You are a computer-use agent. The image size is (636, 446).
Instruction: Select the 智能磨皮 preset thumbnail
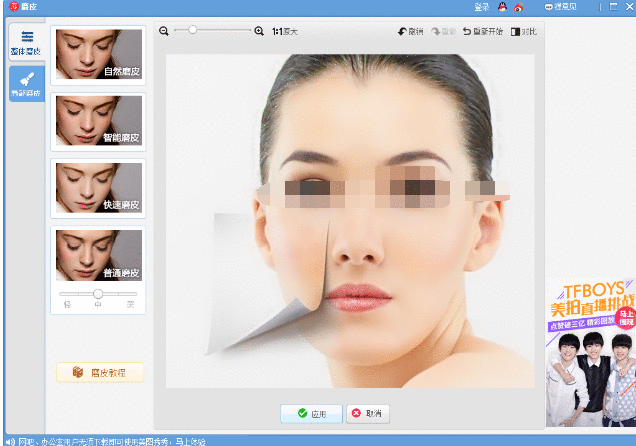(x=98, y=121)
